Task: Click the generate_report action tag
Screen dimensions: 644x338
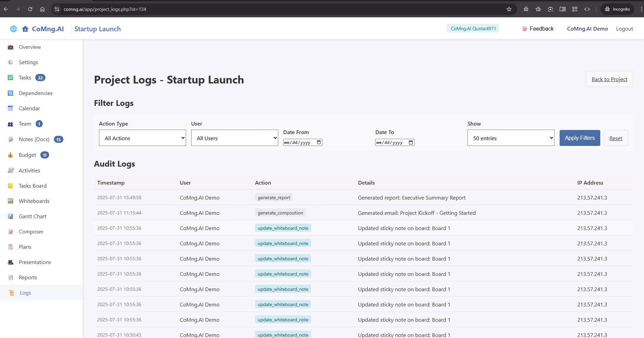Action: click(x=274, y=198)
